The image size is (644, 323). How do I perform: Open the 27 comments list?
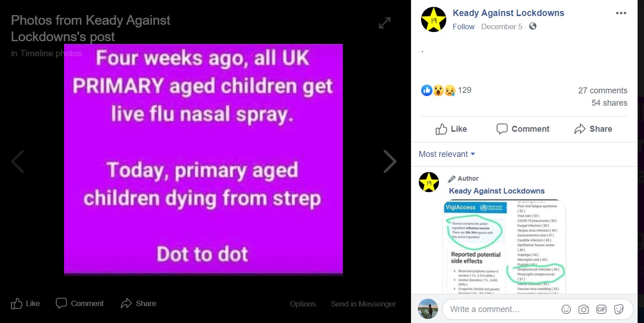[603, 90]
